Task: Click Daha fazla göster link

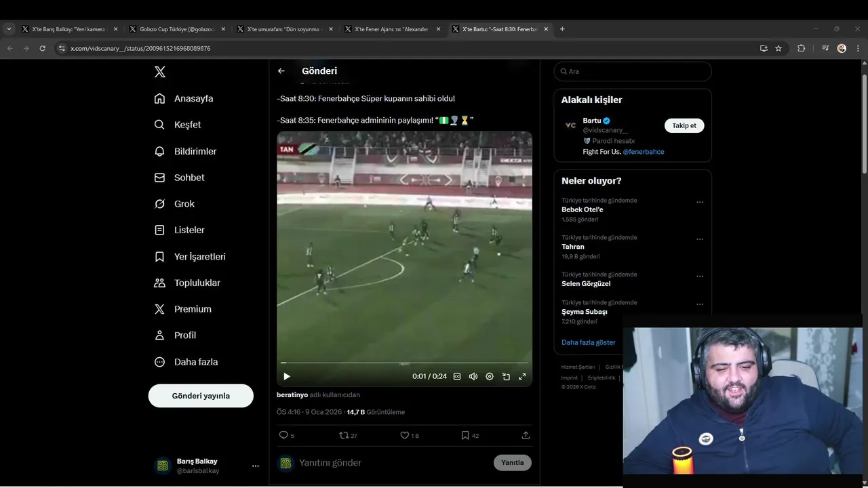Action: [589, 342]
